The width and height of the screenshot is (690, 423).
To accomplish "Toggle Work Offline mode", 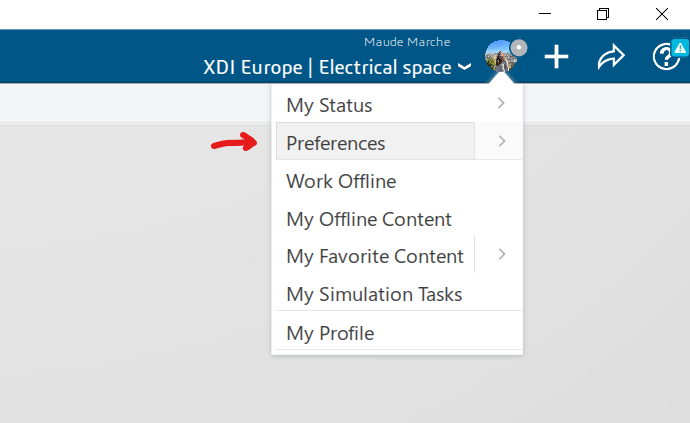I will point(341,181).
